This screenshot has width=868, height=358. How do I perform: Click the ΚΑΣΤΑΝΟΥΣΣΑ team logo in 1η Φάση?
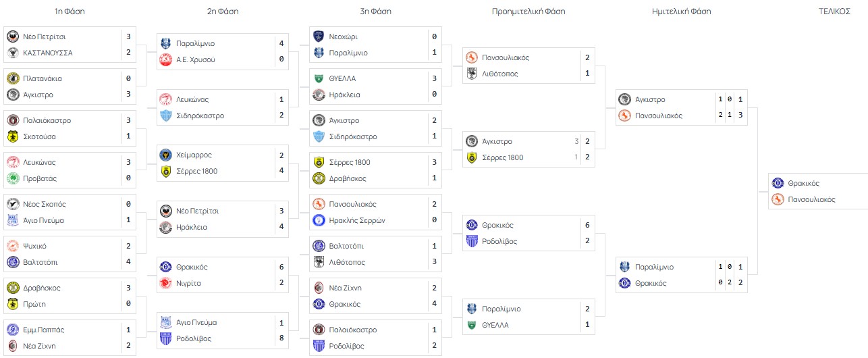(12, 53)
